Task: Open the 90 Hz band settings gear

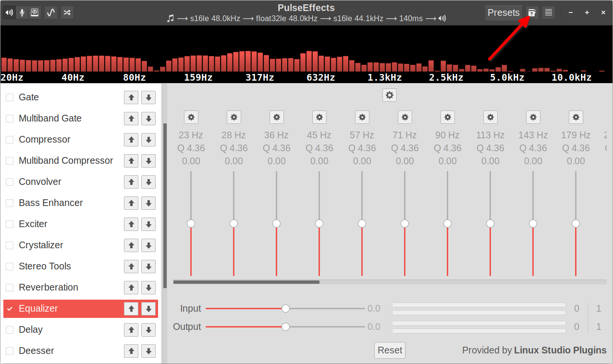Action: [x=448, y=117]
